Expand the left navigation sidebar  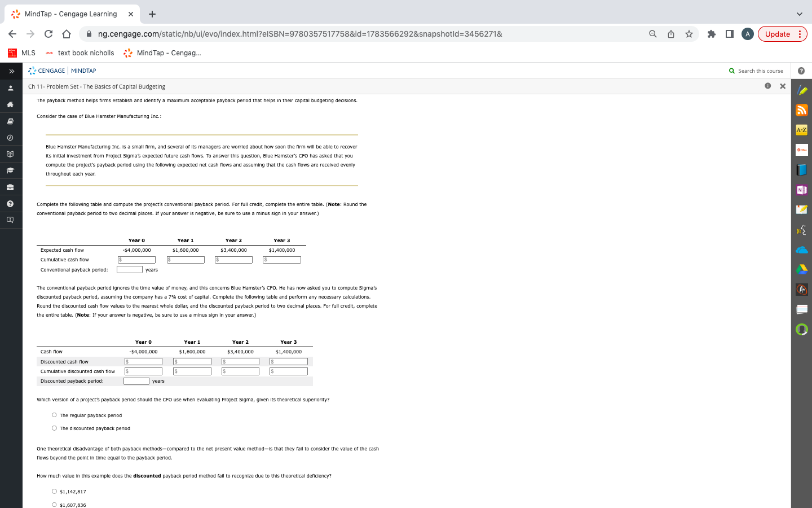point(11,71)
